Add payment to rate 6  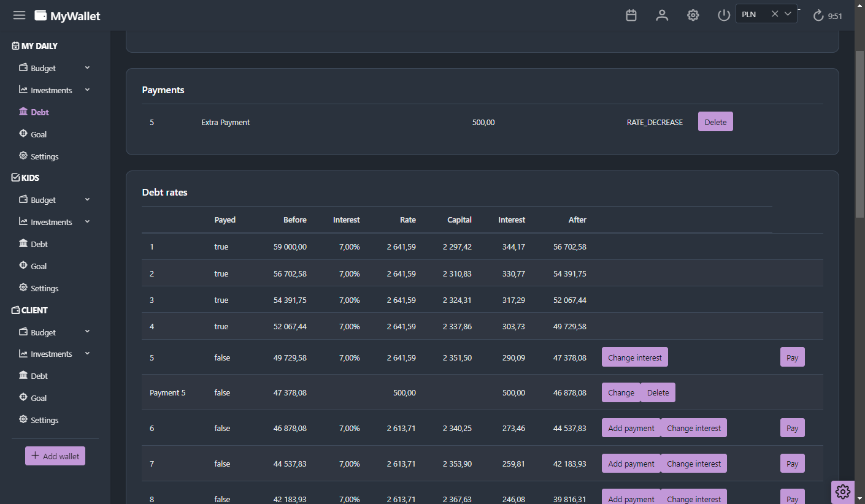pyautogui.click(x=631, y=428)
